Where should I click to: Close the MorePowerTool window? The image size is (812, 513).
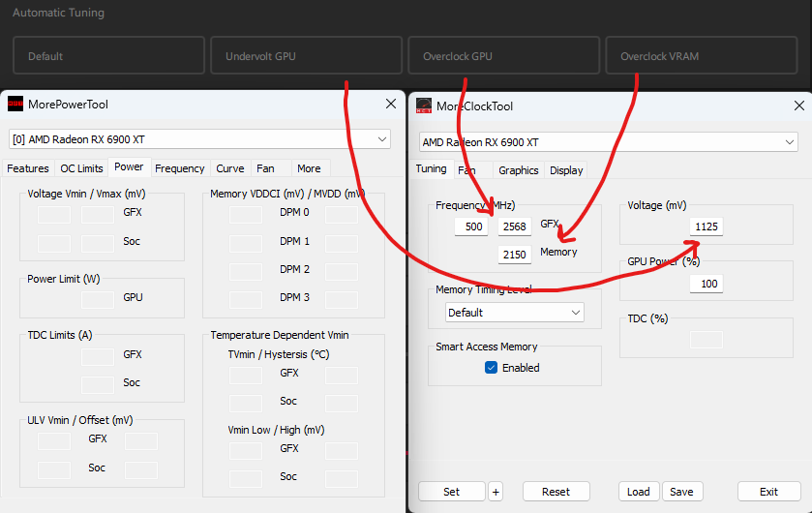tap(391, 104)
